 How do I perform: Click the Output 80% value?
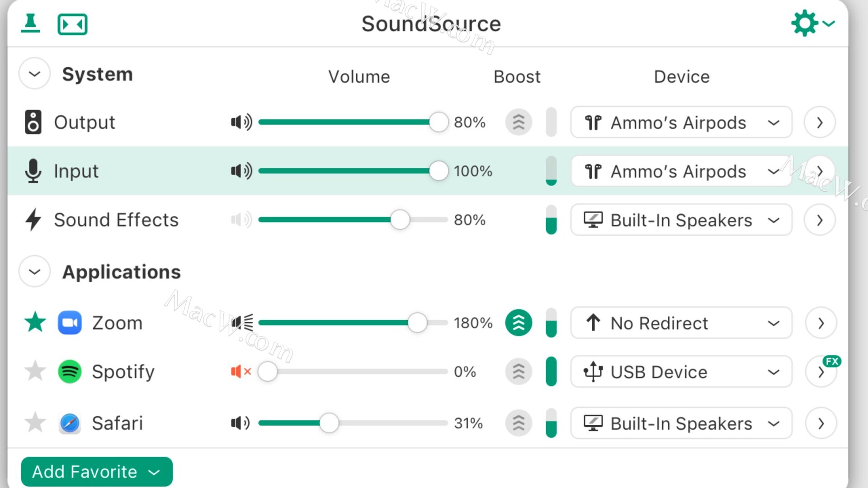470,122
